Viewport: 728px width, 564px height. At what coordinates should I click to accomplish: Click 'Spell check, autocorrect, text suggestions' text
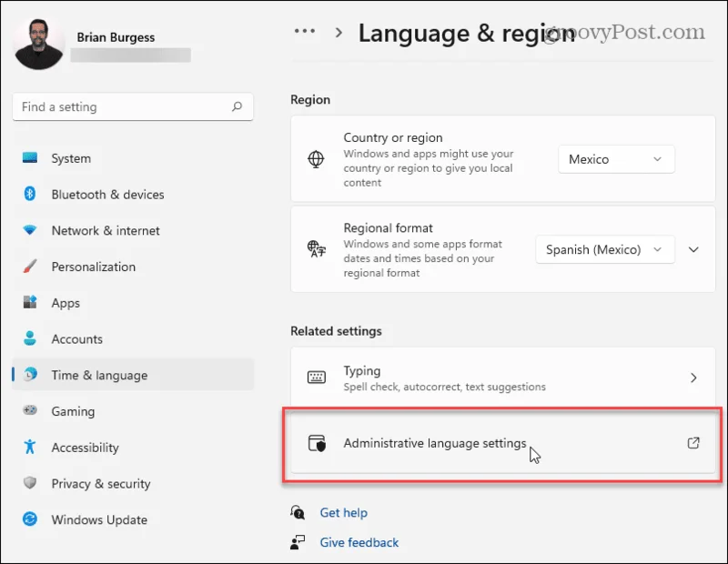pyautogui.click(x=444, y=387)
